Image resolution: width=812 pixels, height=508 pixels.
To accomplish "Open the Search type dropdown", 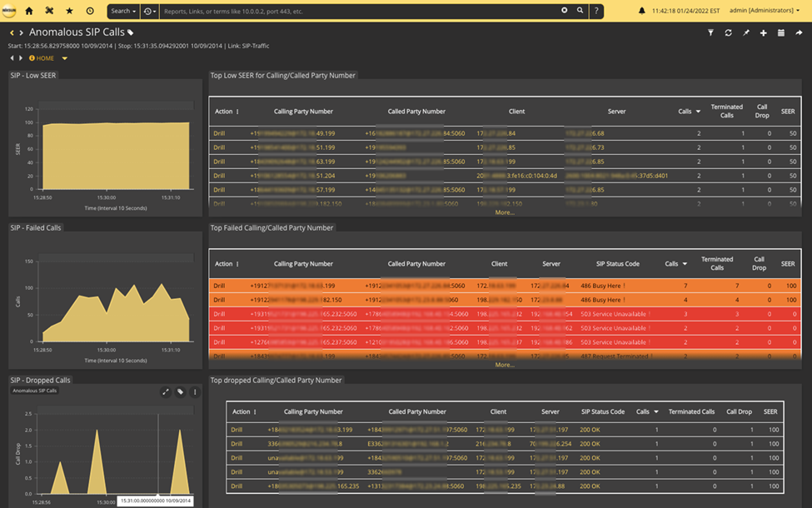I will [x=123, y=11].
